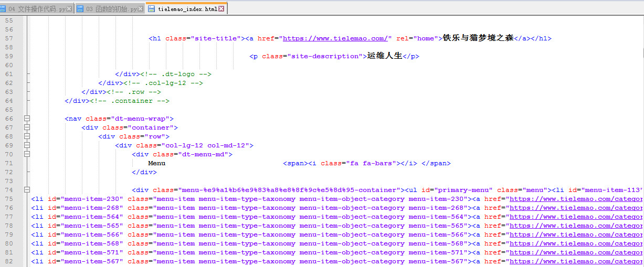Close the 03 函数的初始.py tab
The height and width of the screenshot is (267, 644).
coord(141,9)
